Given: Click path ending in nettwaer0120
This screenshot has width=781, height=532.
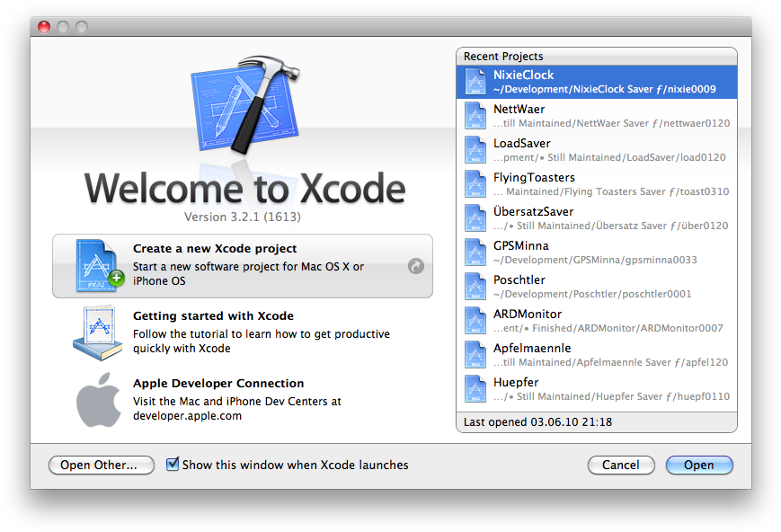Looking at the screenshot, I should (612, 123).
